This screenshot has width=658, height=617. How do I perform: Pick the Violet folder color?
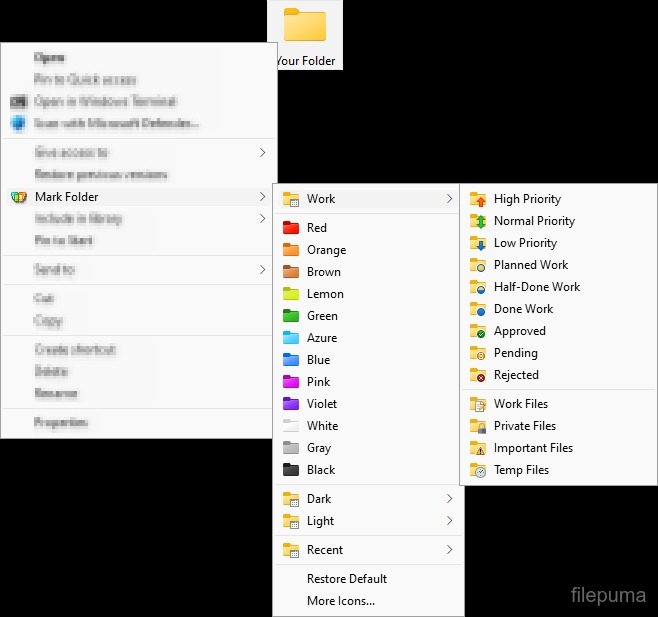pyautogui.click(x=321, y=404)
